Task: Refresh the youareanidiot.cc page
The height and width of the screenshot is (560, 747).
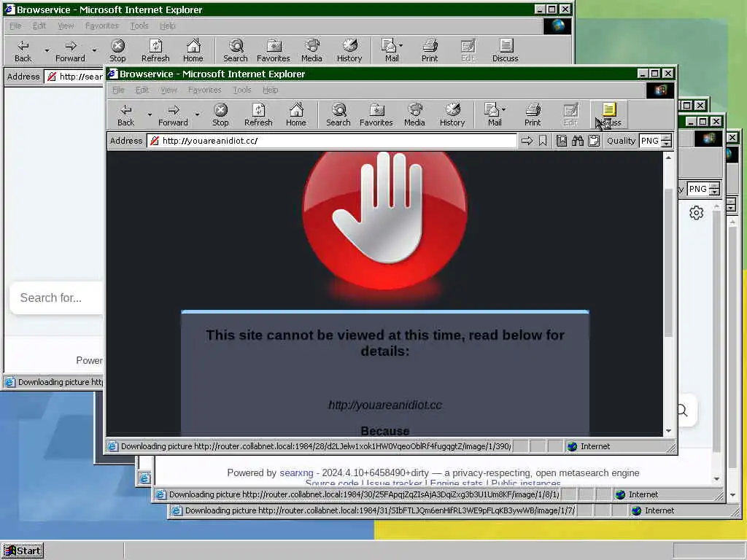Action: pyautogui.click(x=258, y=115)
